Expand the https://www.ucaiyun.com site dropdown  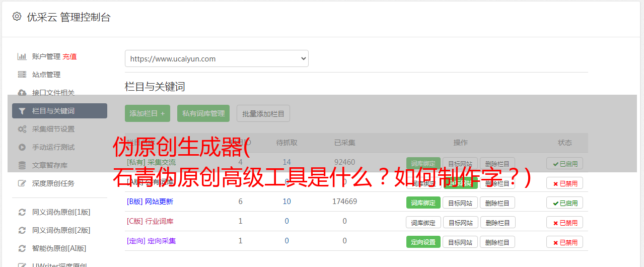[217, 58]
